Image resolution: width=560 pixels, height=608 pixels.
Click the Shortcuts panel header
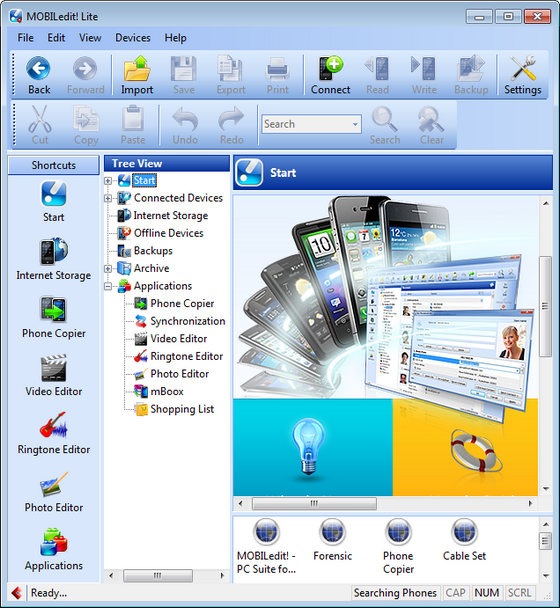[x=54, y=165]
